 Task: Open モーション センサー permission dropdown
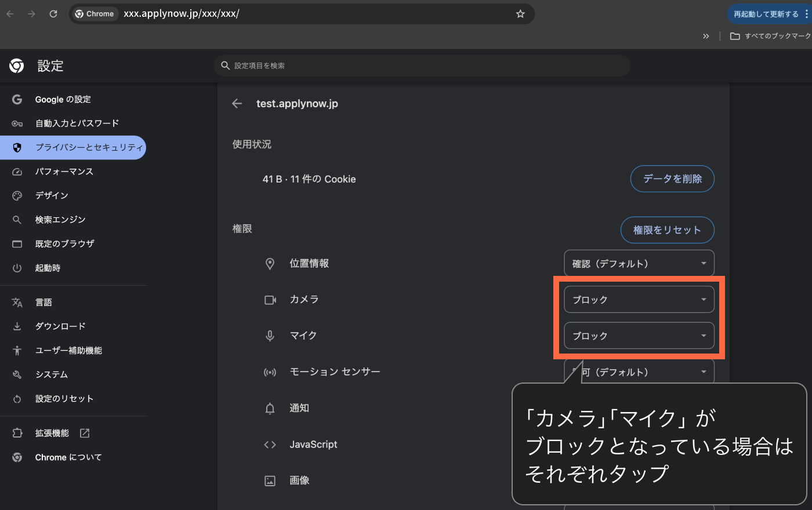(x=639, y=371)
